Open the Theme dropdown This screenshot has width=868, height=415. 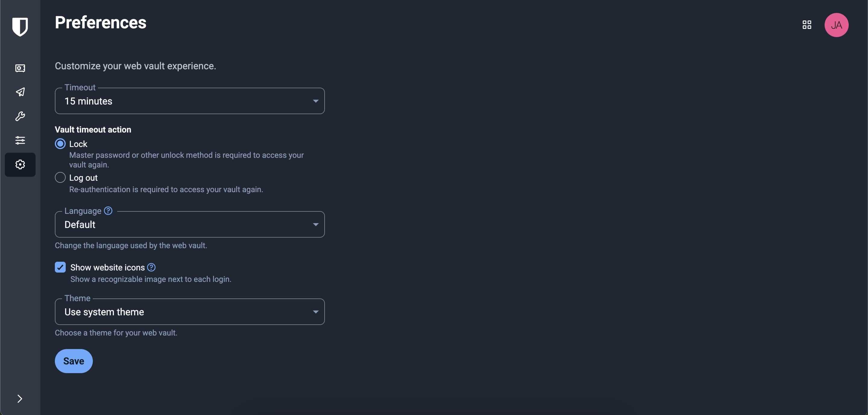click(189, 312)
